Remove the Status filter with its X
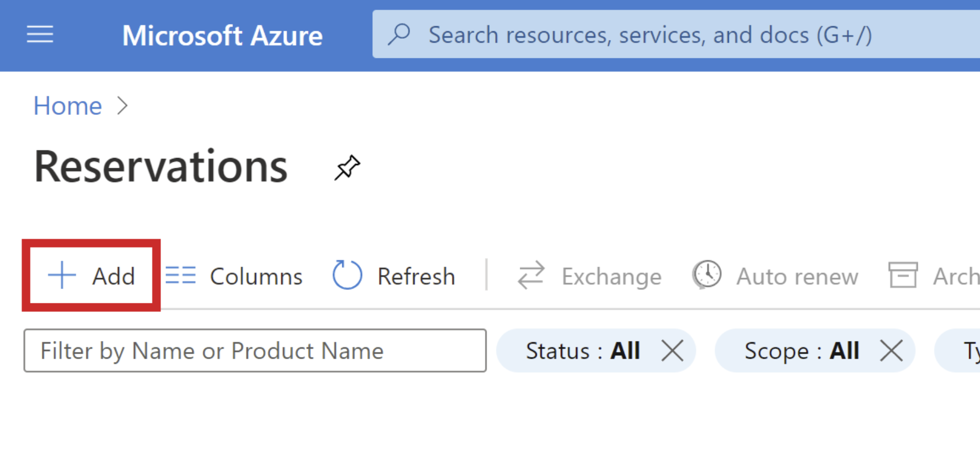This screenshot has height=470, width=980. pos(672,350)
